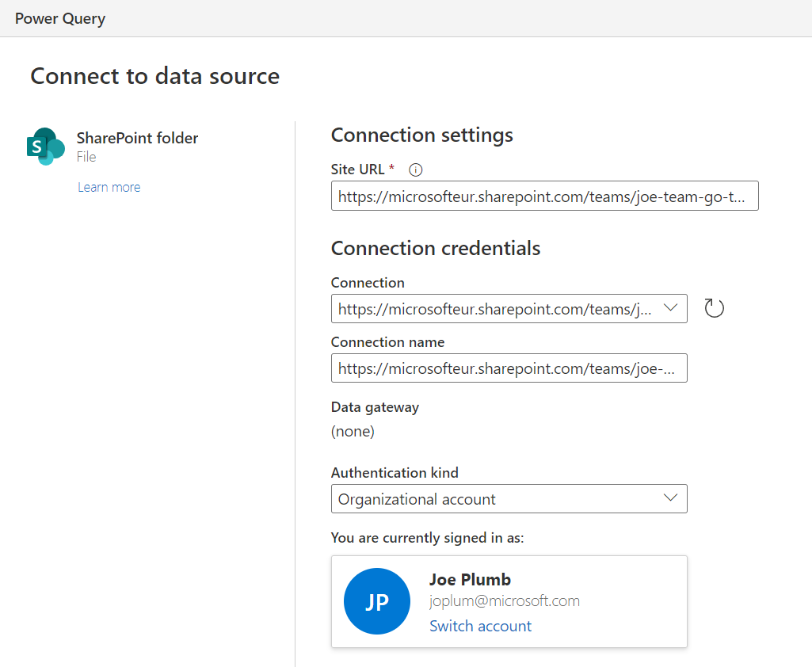Viewport: 812px width, 667px height.
Task: Click the Site URL info icon
Action: tap(415, 170)
